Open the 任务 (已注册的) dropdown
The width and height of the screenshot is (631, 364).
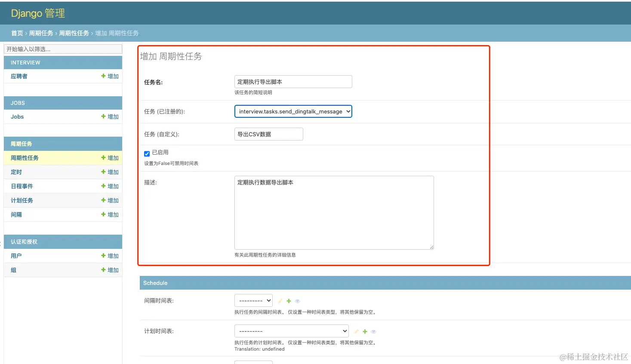tap(293, 111)
